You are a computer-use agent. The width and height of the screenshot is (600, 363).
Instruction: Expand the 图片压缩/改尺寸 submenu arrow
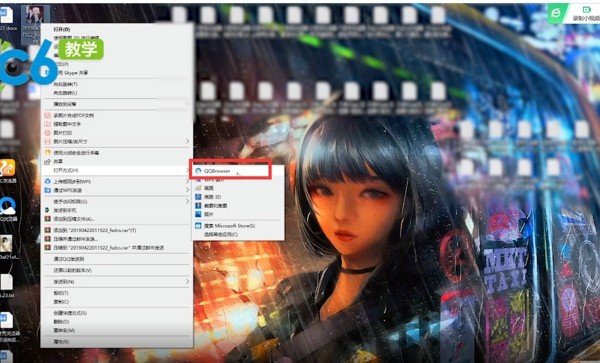coord(187,142)
